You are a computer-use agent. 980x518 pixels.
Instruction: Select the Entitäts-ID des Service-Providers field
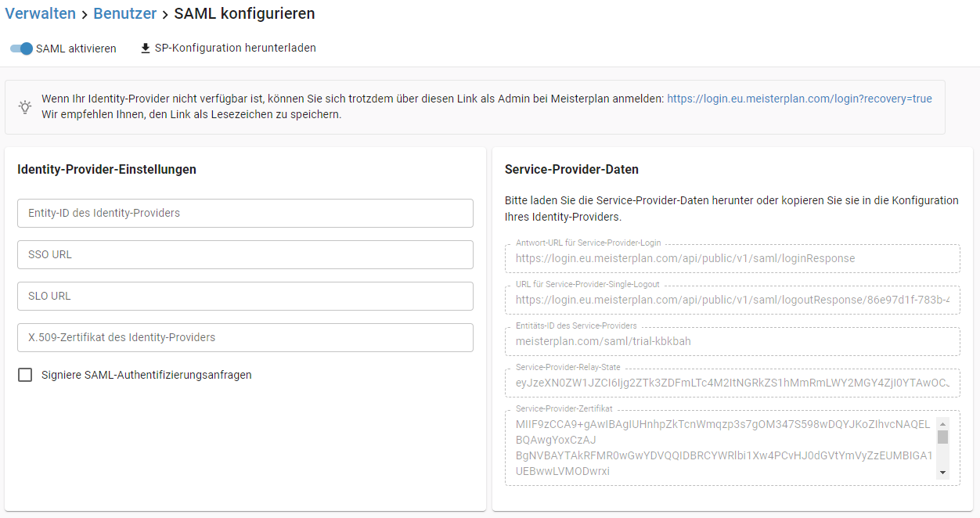click(x=733, y=341)
